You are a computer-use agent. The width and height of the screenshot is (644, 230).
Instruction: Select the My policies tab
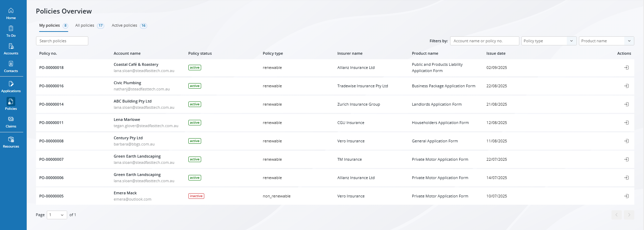(x=53, y=26)
